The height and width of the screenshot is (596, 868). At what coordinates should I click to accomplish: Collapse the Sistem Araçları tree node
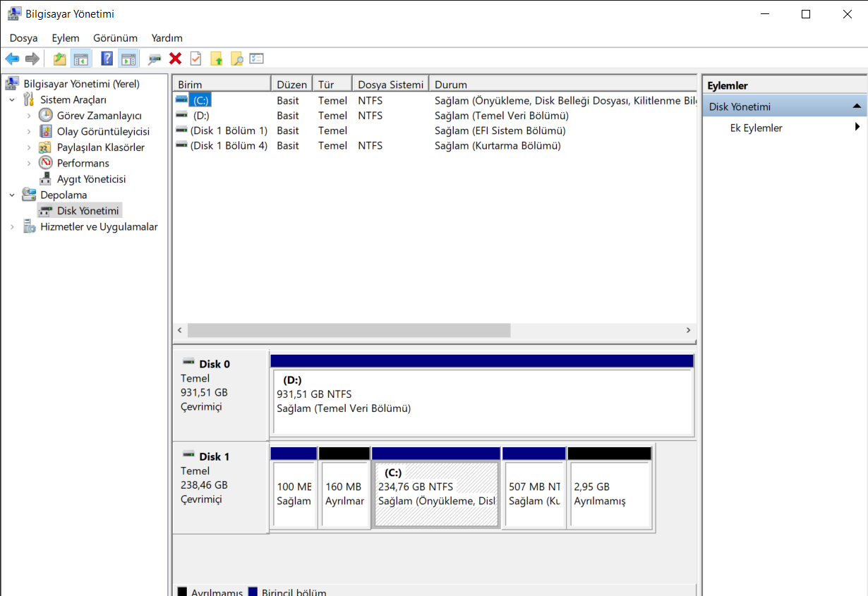click(x=12, y=99)
